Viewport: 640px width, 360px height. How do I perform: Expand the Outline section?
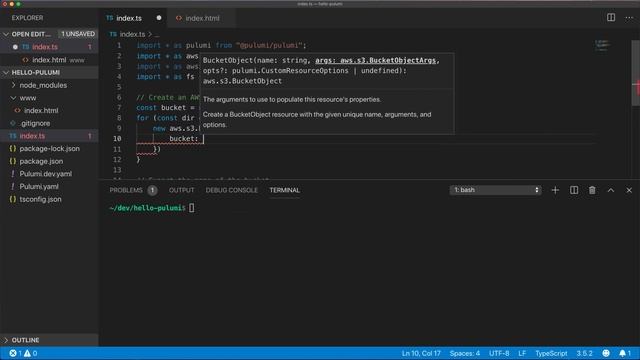[x=25, y=340]
